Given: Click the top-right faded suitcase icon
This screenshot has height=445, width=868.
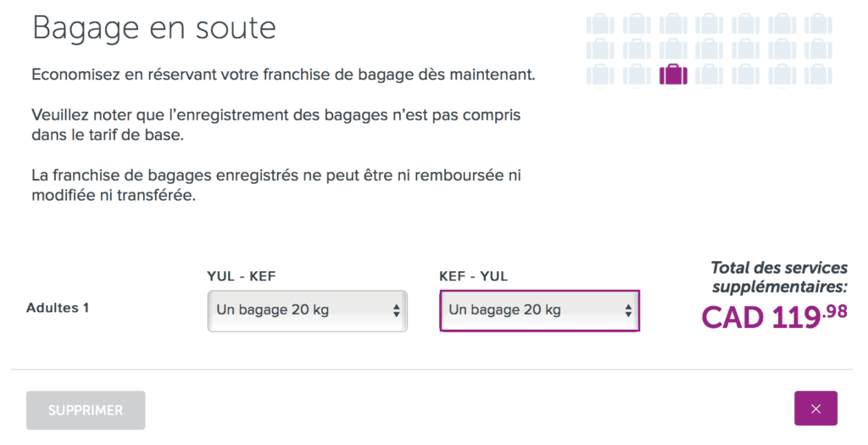Looking at the screenshot, I should pyautogui.click(x=818, y=24).
